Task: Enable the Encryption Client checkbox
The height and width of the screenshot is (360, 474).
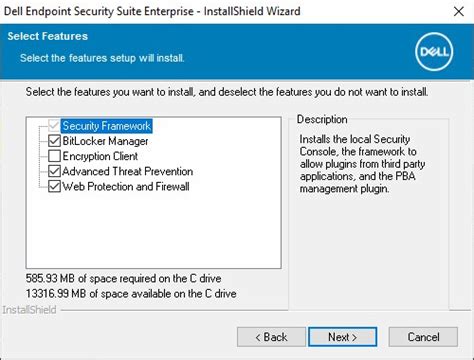Action: pyautogui.click(x=54, y=156)
